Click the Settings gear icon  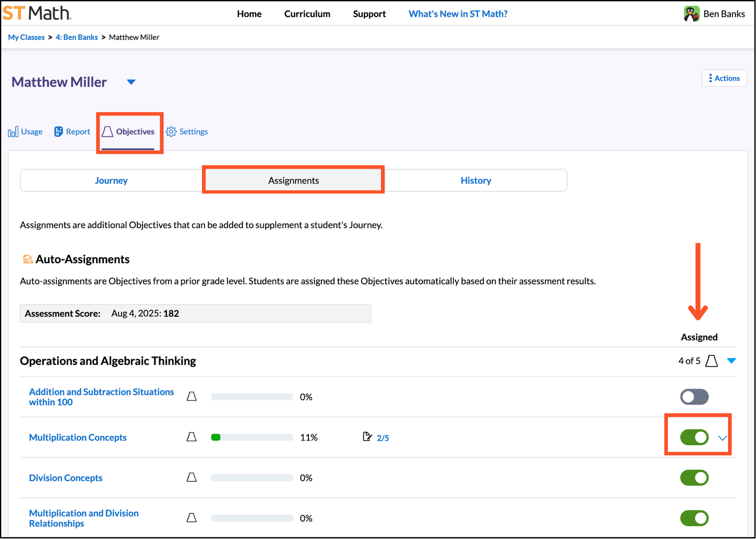[171, 132]
